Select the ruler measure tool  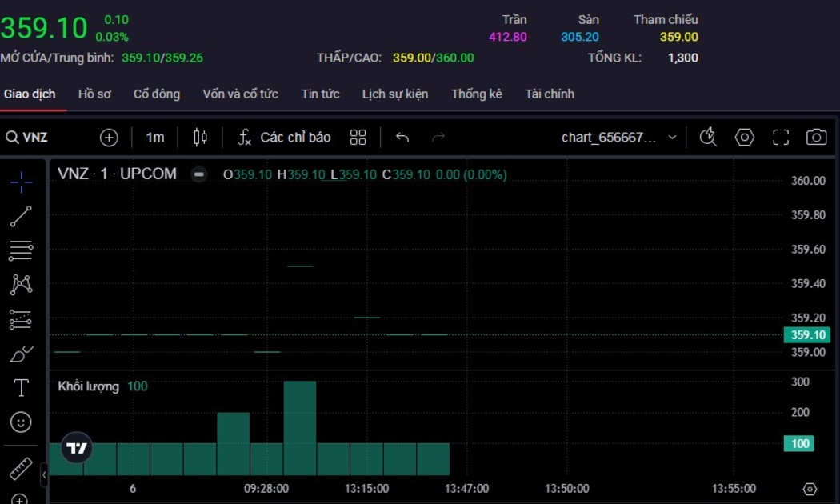[x=22, y=469]
